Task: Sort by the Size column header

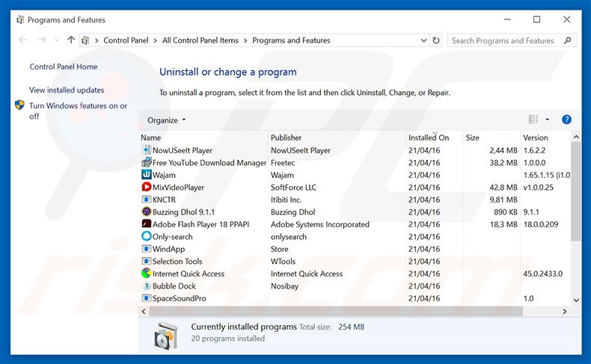Action: pyautogui.click(x=472, y=138)
